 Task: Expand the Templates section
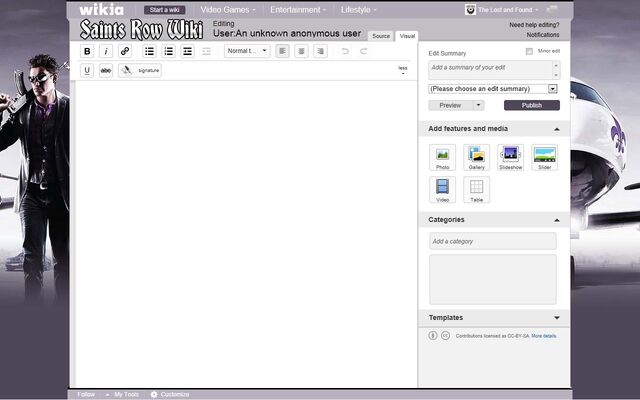pos(557,318)
